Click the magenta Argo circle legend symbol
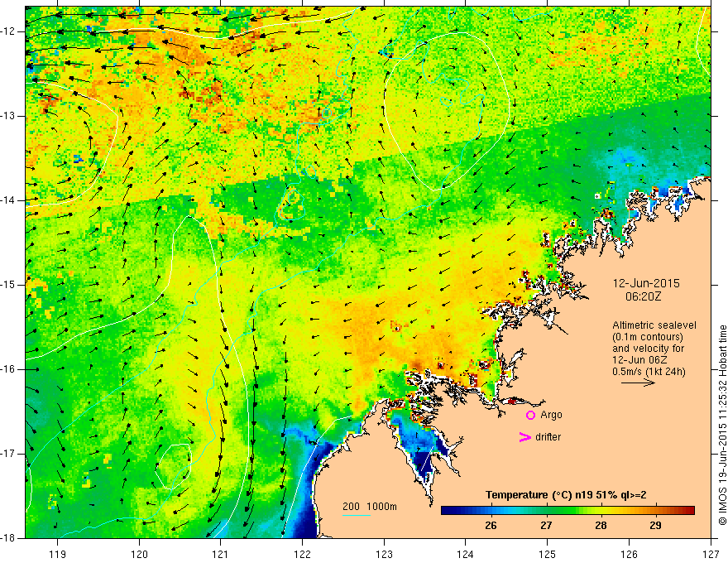Screen dimensions: 728x563 point(530,416)
